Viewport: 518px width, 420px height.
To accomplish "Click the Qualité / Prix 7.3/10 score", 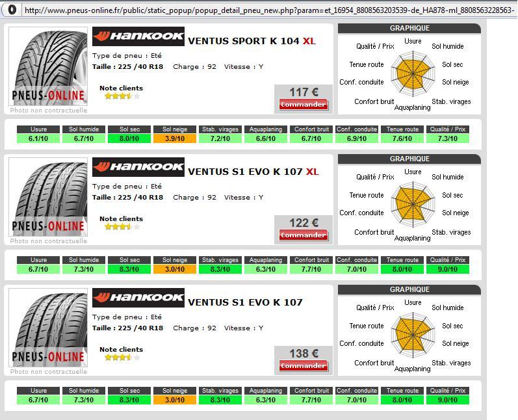I will (x=448, y=138).
